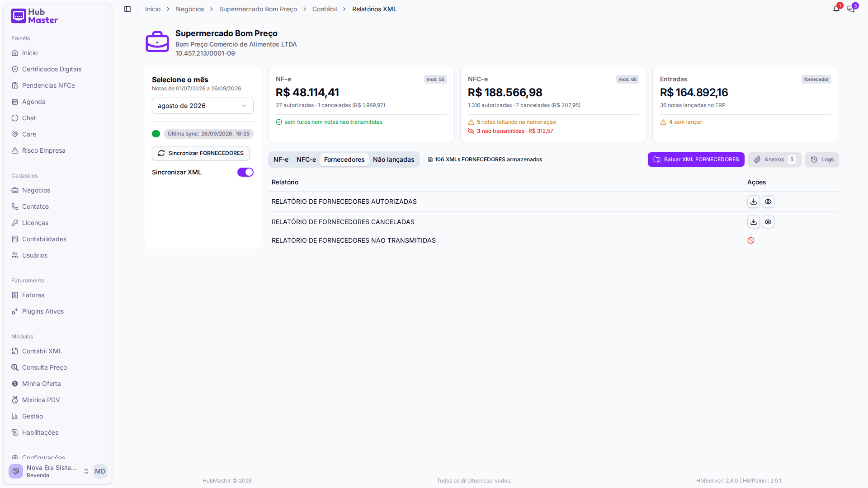
Task: Open Mixirica PDV module
Action: 58,400
